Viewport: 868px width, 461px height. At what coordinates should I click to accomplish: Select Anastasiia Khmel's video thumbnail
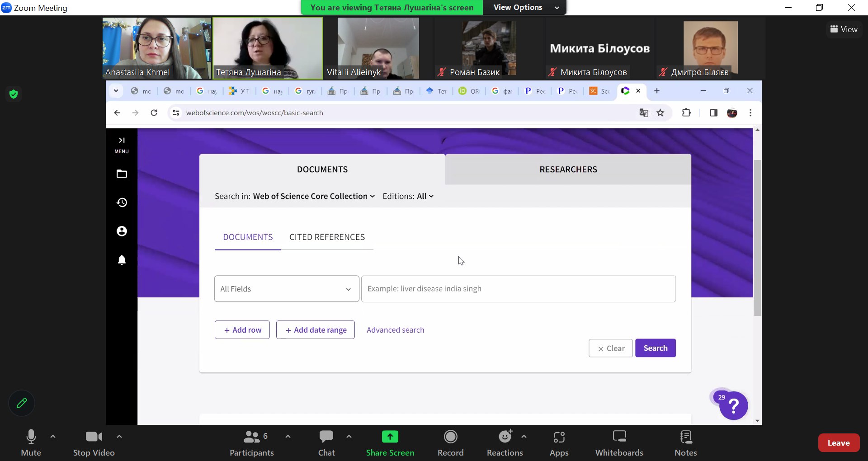point(156,48)
